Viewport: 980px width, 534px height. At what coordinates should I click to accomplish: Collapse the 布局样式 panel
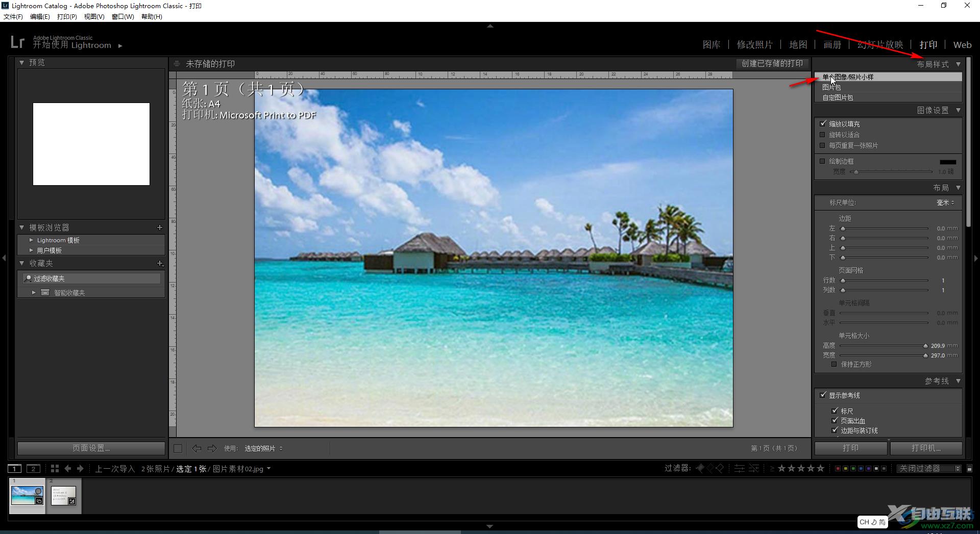coord(958,64)
